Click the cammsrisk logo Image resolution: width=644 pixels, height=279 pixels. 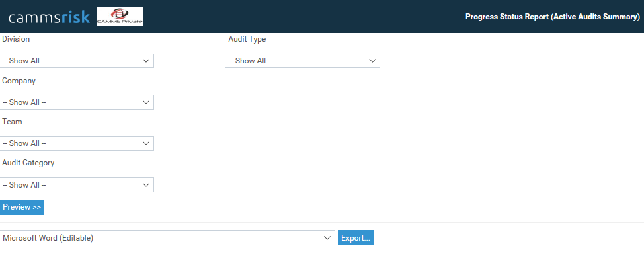coord(48,17)
